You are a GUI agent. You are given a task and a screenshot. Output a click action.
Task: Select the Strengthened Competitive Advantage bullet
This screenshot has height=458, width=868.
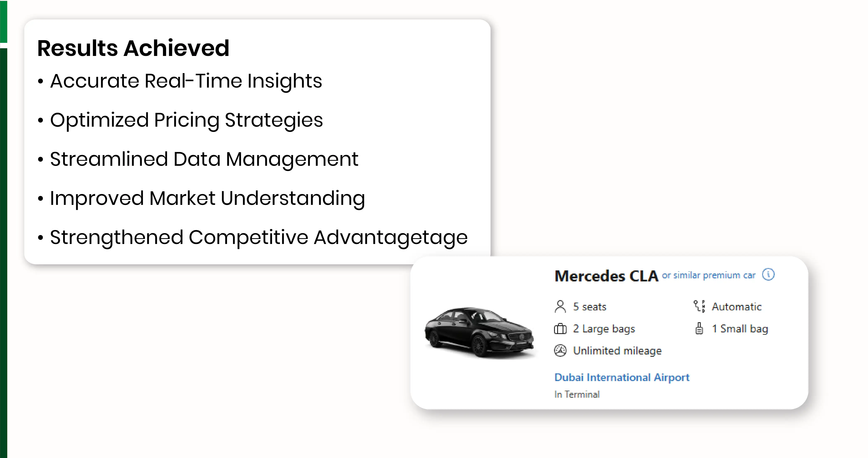(x=258, y=237)
